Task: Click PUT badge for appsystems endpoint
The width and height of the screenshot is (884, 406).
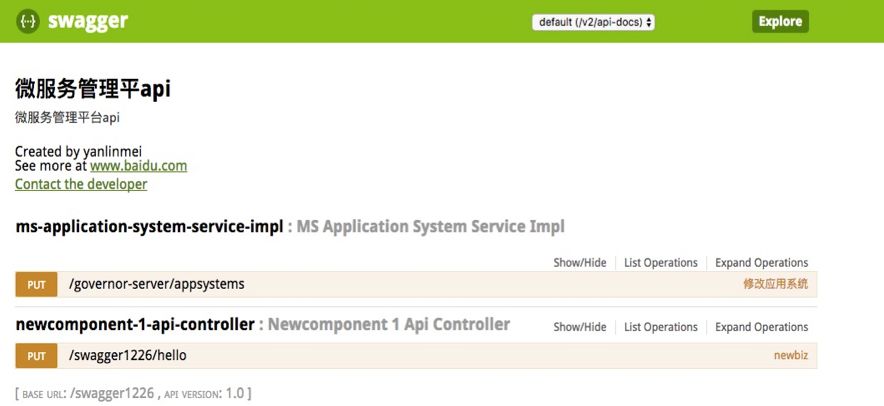Action: point(37,285)
